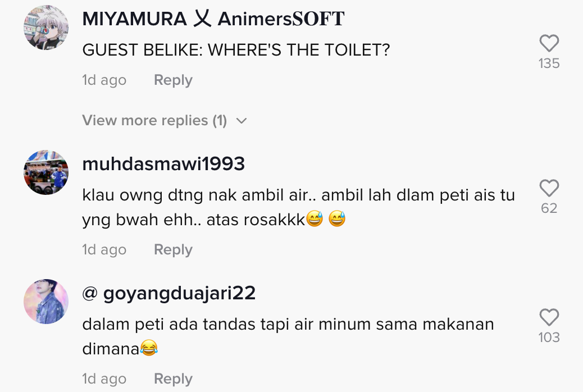Open the @ goyangduajari22 username link
Viewport: 583px width, 392px height.
click(169, 293)
